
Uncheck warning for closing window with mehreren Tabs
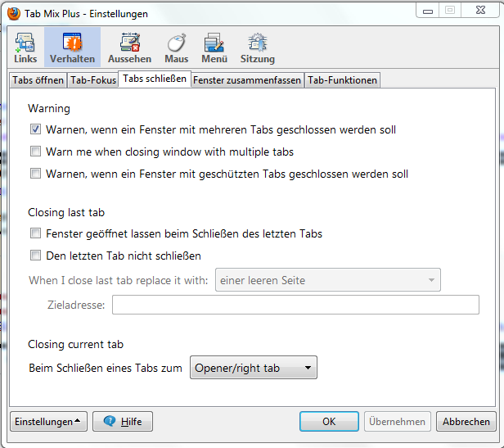point(35,129)
